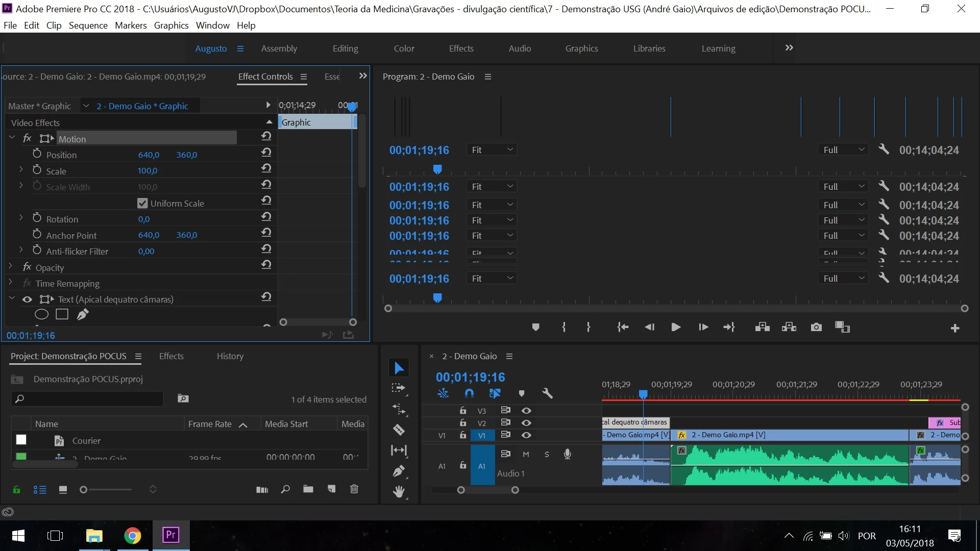Select the Hand tool
Viewport: 980px width, 551px height.
click(399, 491)
